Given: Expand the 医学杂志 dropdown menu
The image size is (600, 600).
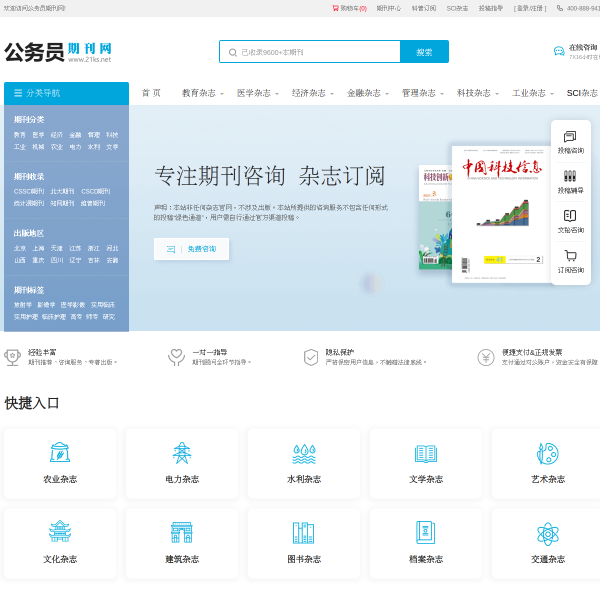Looking at the screenshot, I should click(258, 93).
